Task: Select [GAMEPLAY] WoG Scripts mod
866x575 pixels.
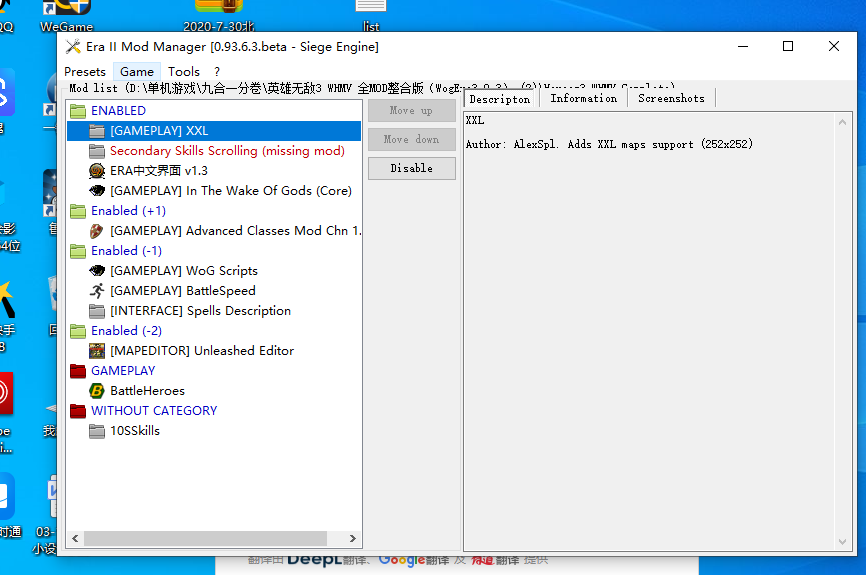Action: (x=184, y=271)
